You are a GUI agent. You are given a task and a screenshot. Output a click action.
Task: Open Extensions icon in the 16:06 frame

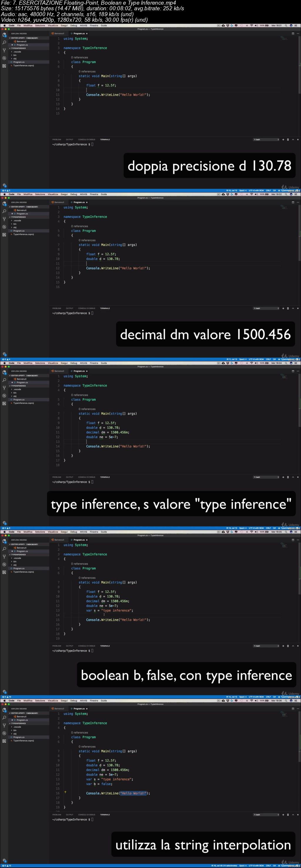(4, 741)
